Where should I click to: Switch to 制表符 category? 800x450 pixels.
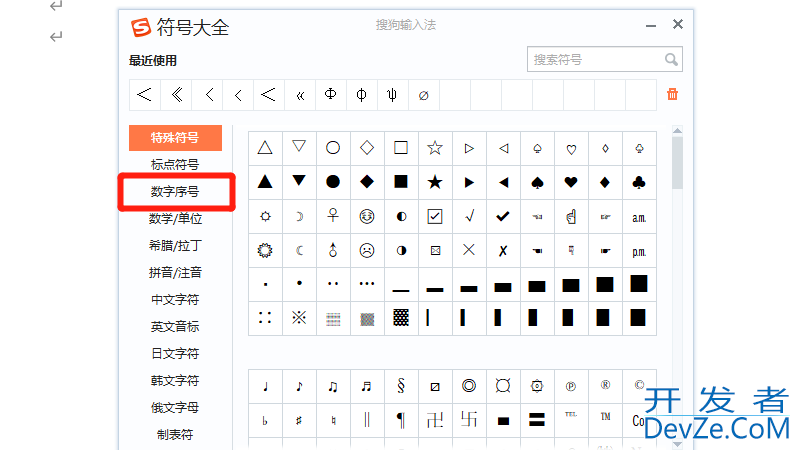175,435
